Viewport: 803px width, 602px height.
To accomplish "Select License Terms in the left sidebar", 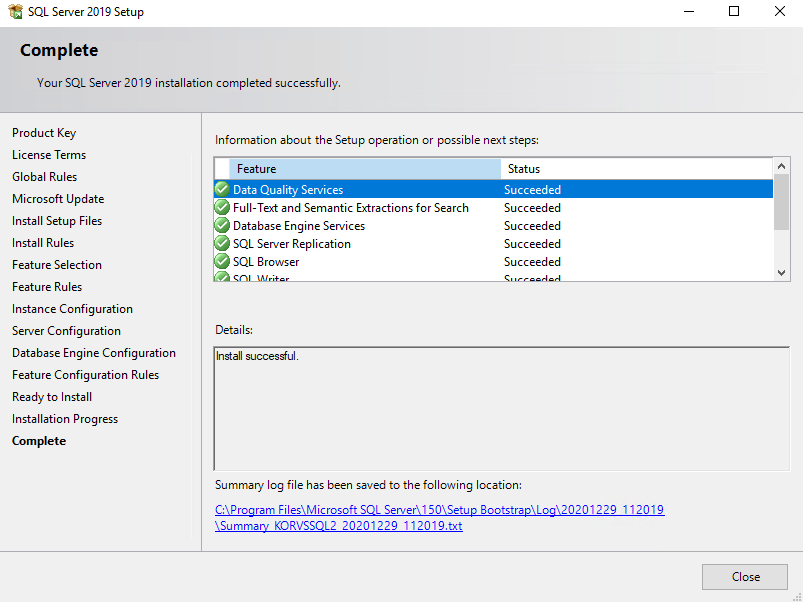I will (x=48, y=154).
